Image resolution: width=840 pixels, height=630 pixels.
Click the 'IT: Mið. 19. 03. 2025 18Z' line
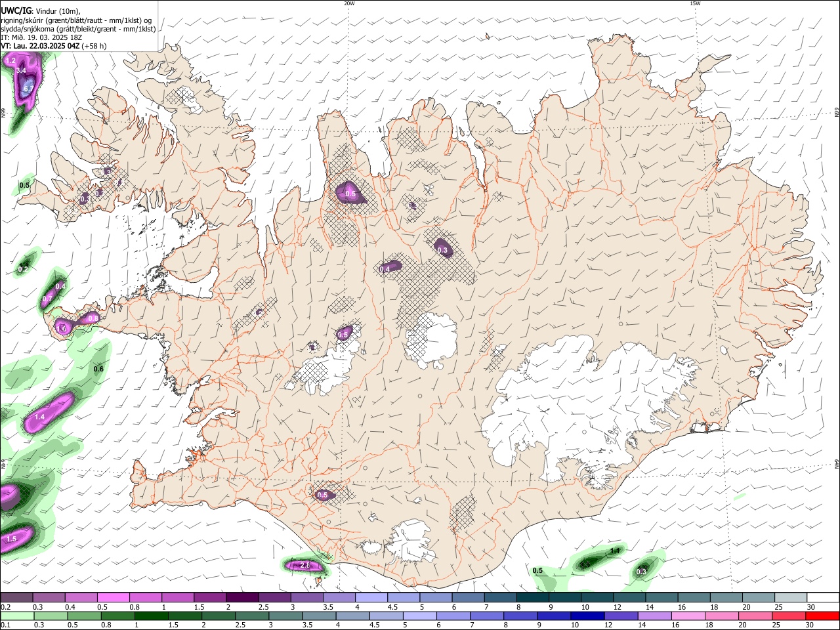point(41,37)
